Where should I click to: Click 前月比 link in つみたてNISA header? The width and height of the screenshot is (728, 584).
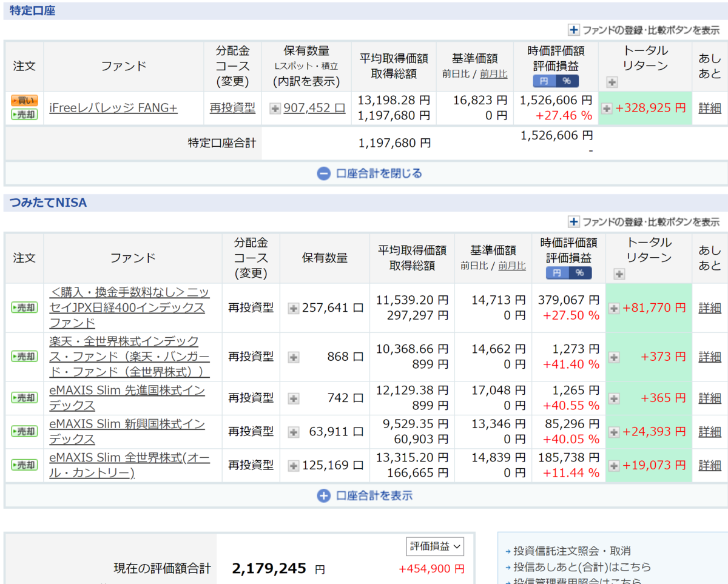[x=512, y=266]
